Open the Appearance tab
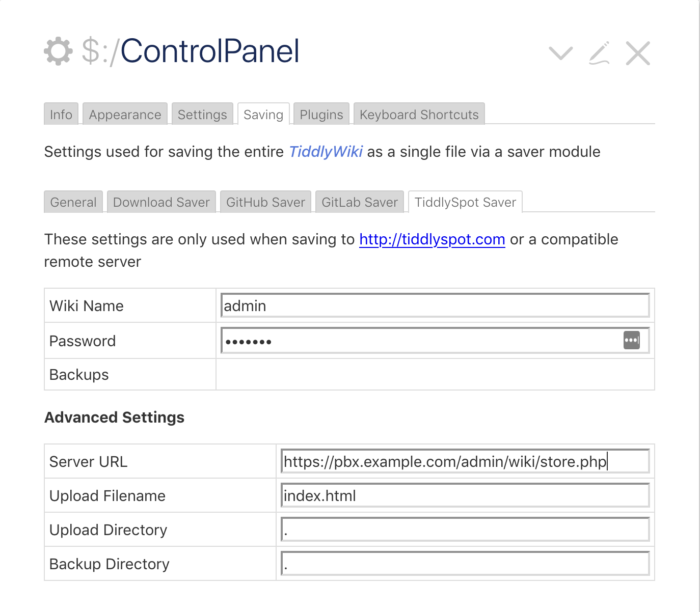Image resolution: width=700 pixels, height=612 pixels. click(125, 114)
